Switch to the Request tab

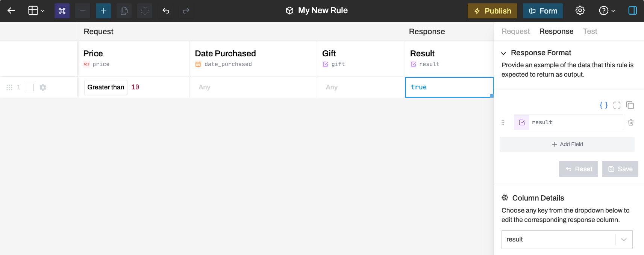pyautogui.click(x=515, y=32)
